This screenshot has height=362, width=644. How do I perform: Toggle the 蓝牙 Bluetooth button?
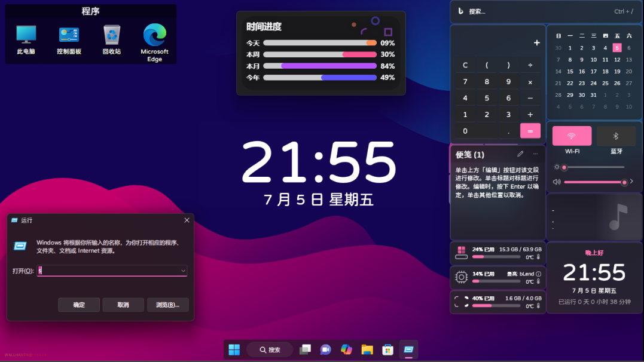pos(616,136)
